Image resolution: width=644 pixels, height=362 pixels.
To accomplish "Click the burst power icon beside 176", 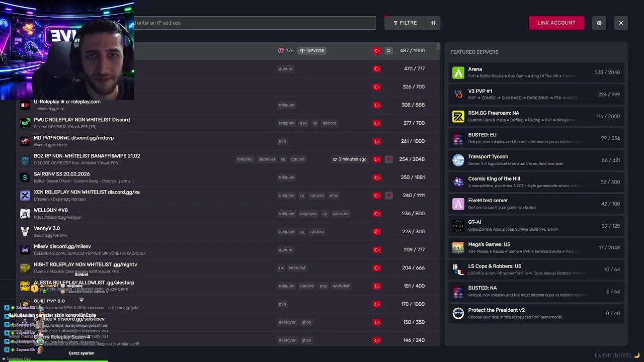I will coord(281,50).
